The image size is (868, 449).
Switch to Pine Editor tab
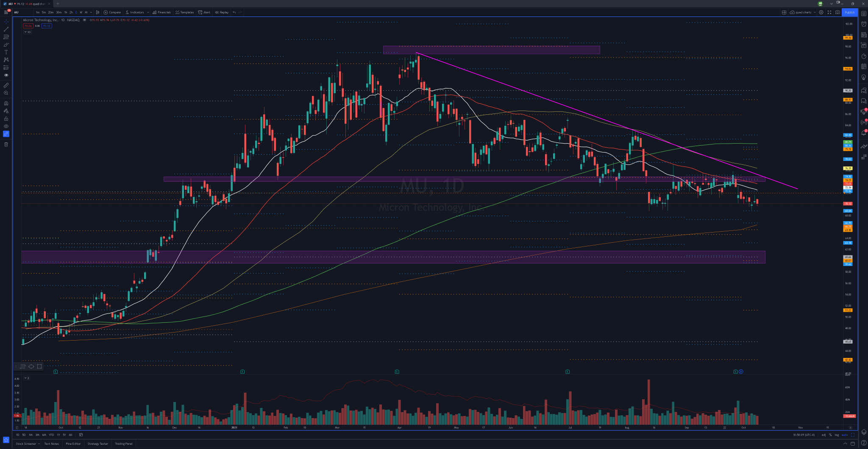[73, 444]
